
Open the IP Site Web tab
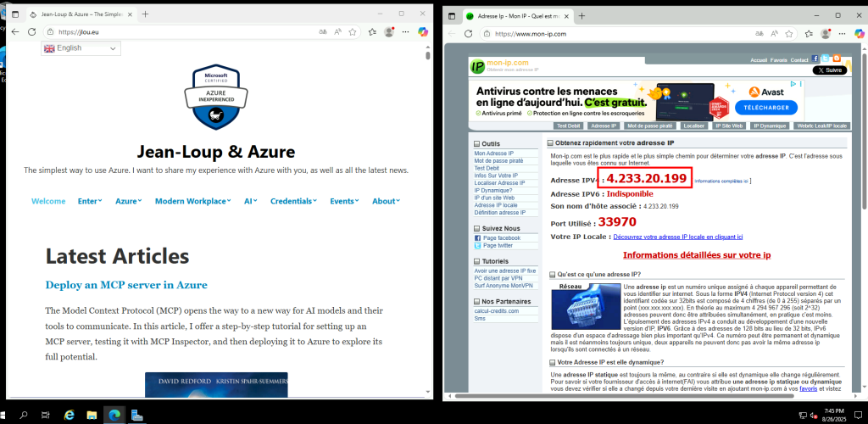coord(728,126)
